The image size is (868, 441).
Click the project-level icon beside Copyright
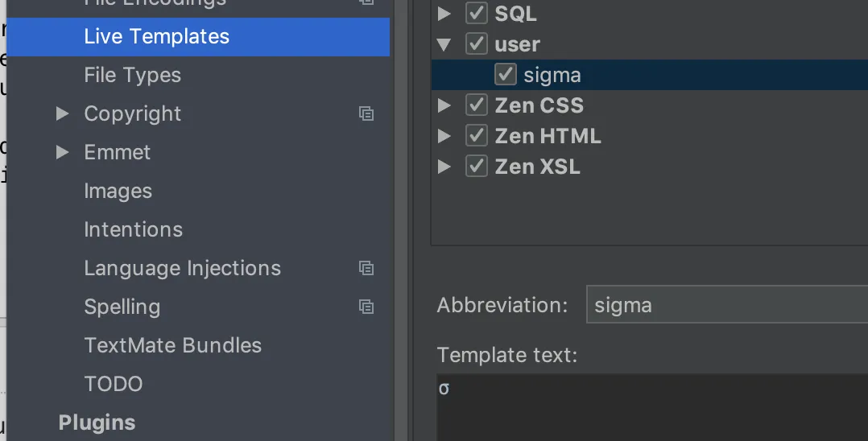(x=366, y=113)
